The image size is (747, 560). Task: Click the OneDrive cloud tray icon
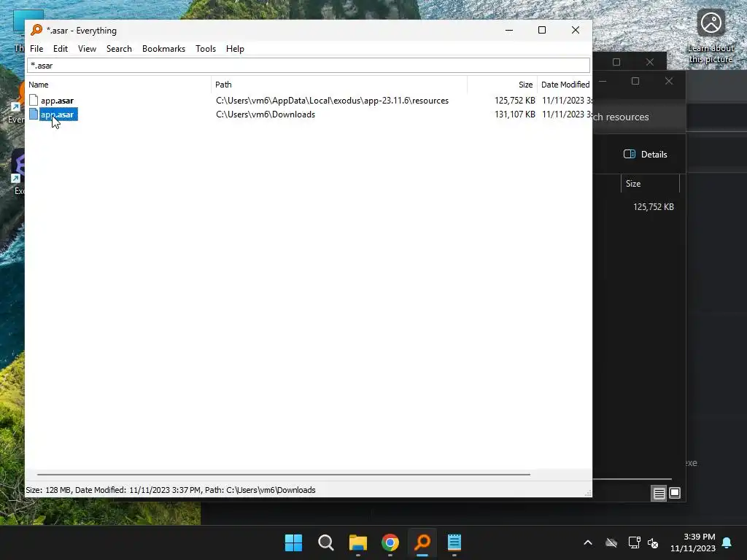click(611, 542)
